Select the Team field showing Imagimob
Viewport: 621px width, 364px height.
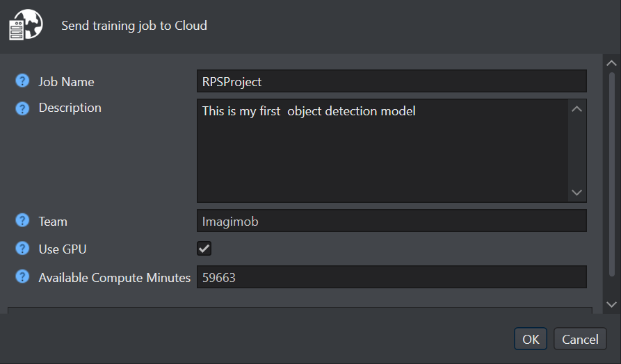tap(392, 221)
